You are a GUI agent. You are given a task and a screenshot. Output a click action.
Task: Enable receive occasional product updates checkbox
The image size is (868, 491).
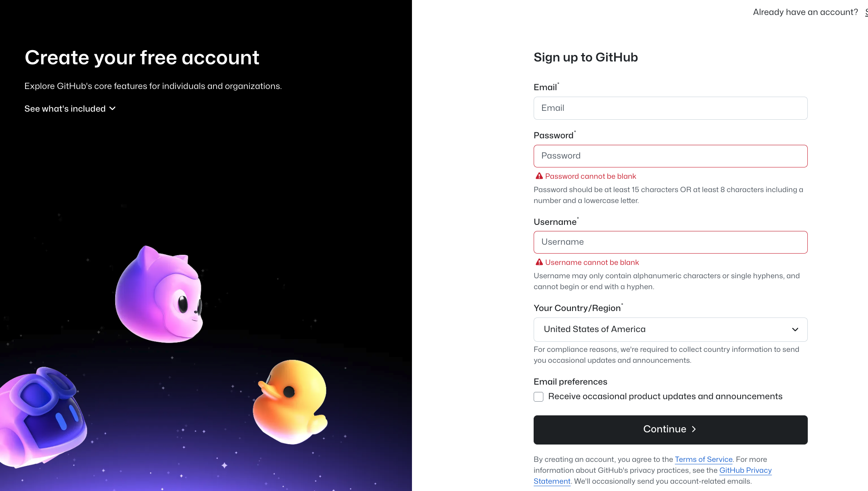coord(538,397)
